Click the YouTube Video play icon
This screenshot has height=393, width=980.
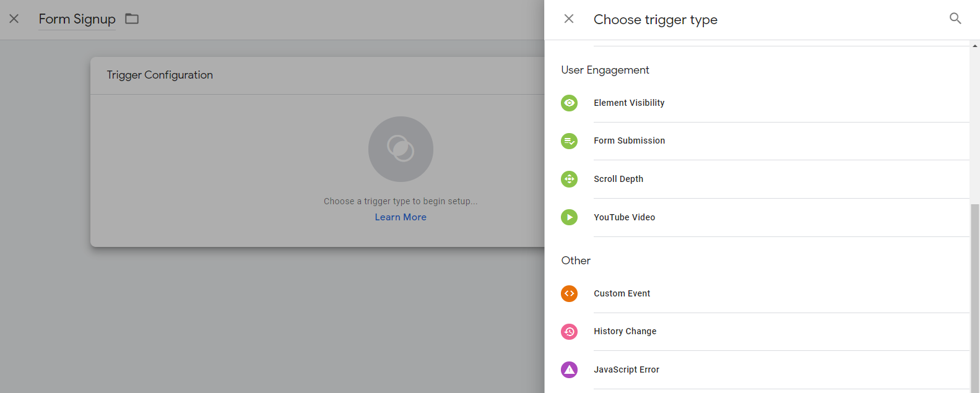tap(569, 217)
